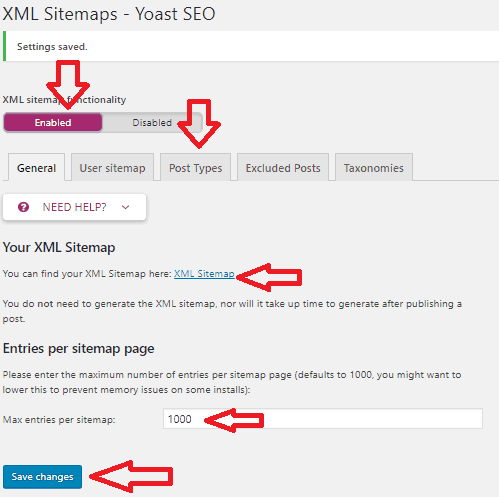Click red arrow pointing at Save changes
The height and width of the screenshot is (497, 499).
[x=131, y=476]
